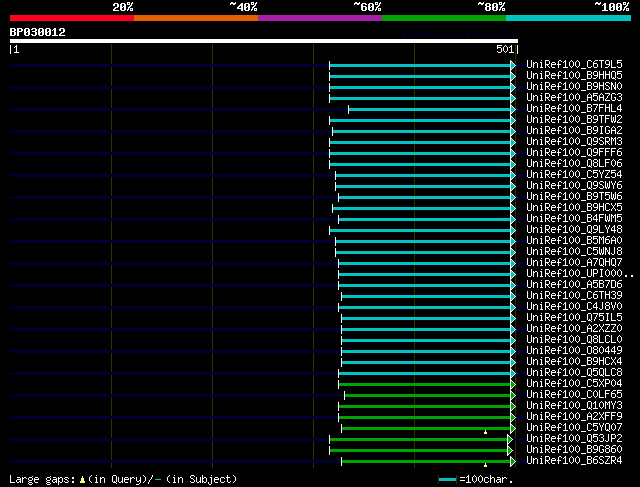Viewport: 640px width, 487px height.
Task: Click the 501 query length marker
Action: click(x=505, y=49)
